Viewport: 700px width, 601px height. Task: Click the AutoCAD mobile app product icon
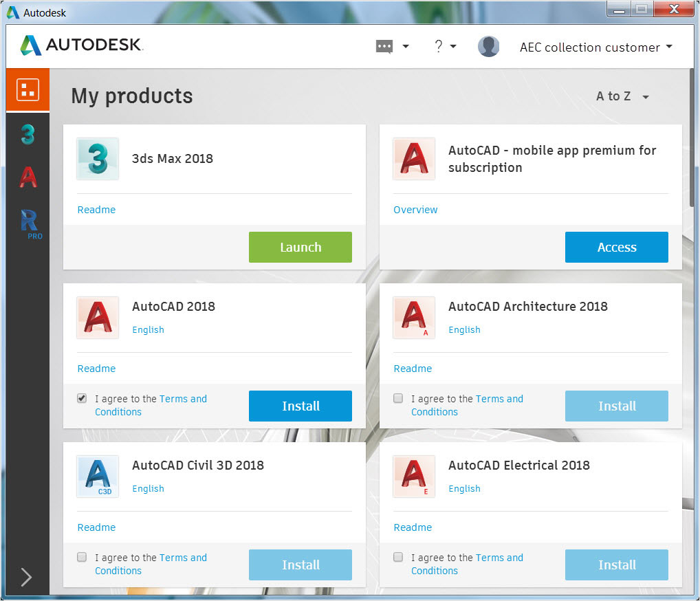click(414, 159)
